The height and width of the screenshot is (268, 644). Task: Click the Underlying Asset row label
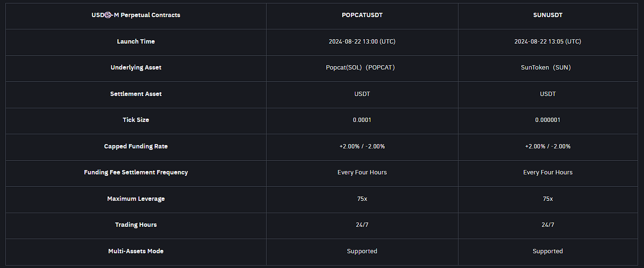[136, 68]
